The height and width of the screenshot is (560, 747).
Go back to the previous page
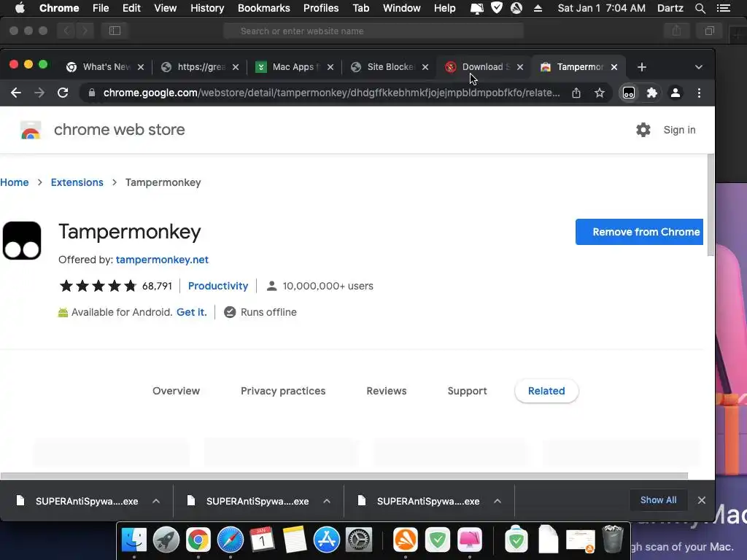coord(16,93)
